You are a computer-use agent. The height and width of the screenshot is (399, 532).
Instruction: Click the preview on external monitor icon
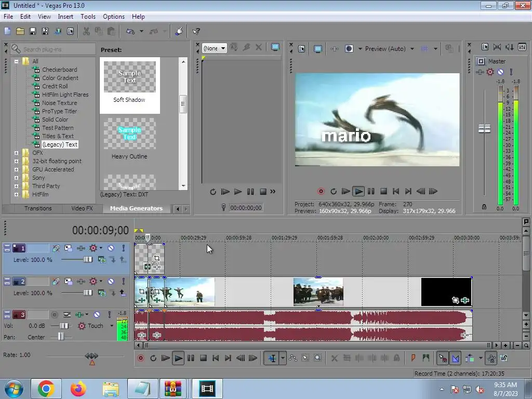(317, 49)
